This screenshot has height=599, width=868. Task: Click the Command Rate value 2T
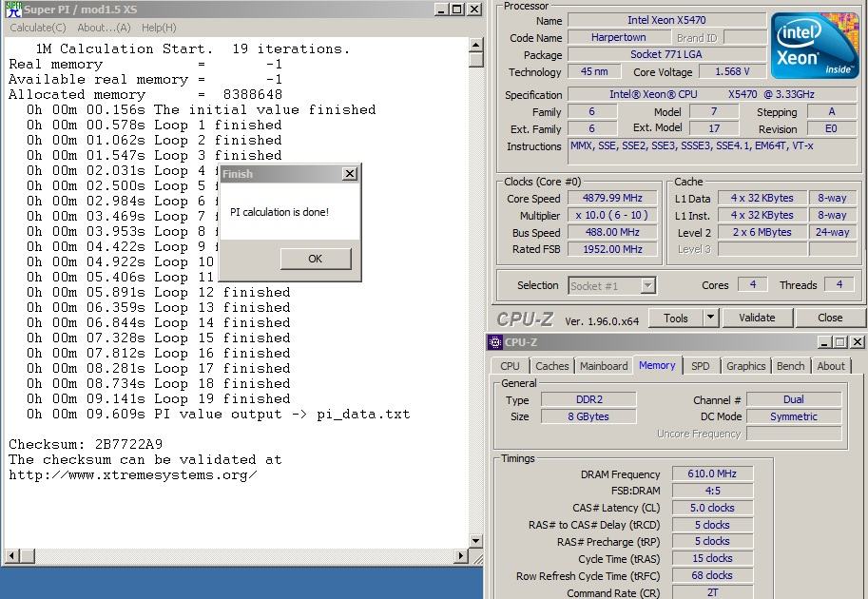tap(712, 592)
